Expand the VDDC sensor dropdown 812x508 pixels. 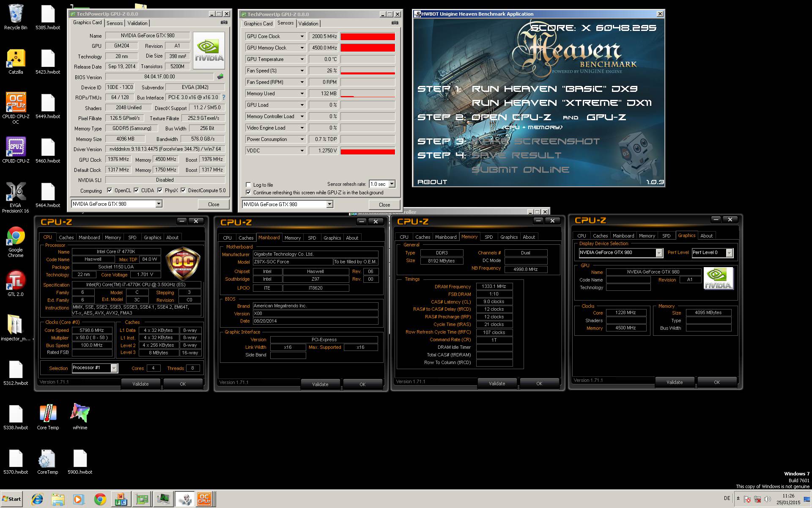click(302, 151)
